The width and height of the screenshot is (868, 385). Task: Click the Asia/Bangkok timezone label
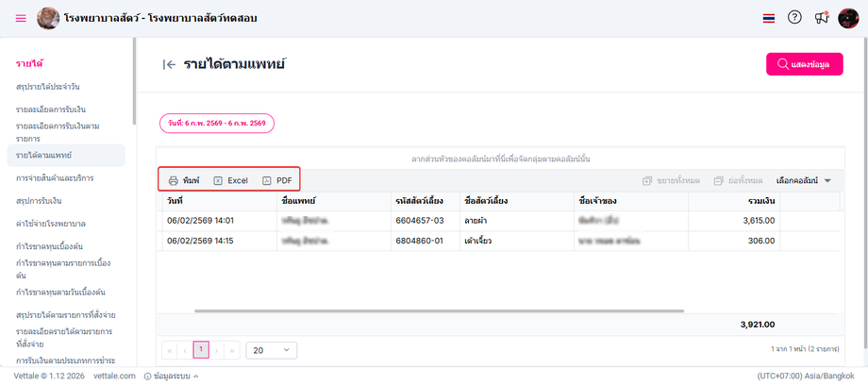click(x=807, y=376)
